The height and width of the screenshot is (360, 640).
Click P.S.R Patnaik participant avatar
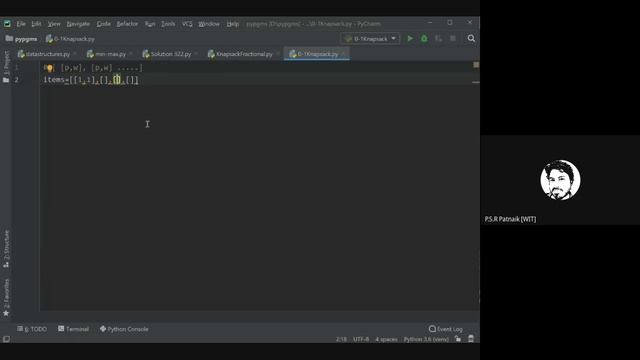click(x=560, y=180)
